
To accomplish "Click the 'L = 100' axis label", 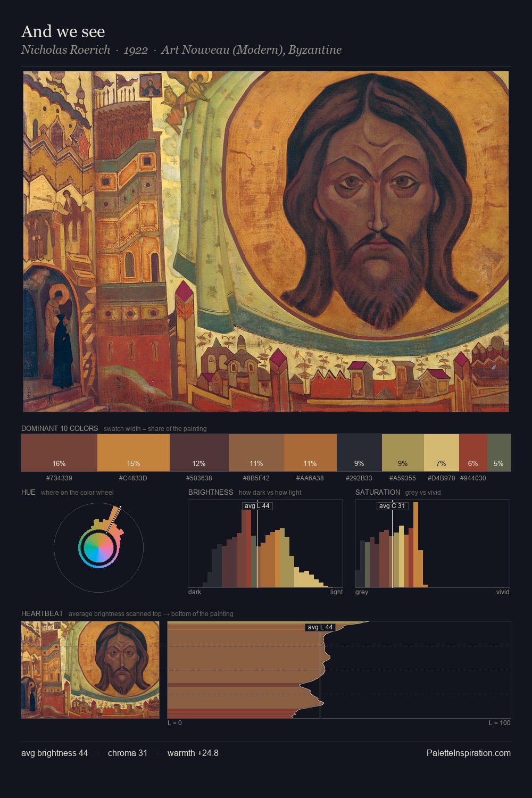I will pos(500,723).
